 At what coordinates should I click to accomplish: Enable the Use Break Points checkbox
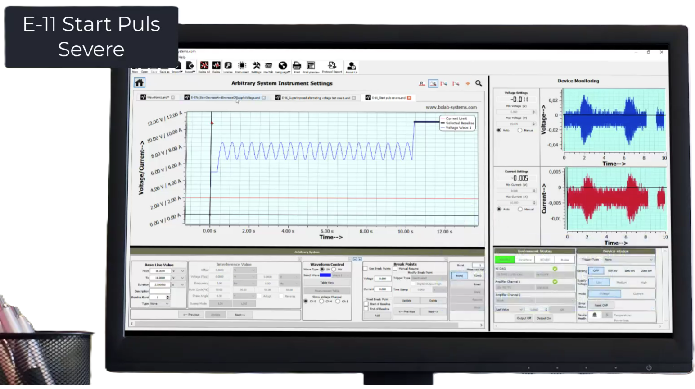366,268
